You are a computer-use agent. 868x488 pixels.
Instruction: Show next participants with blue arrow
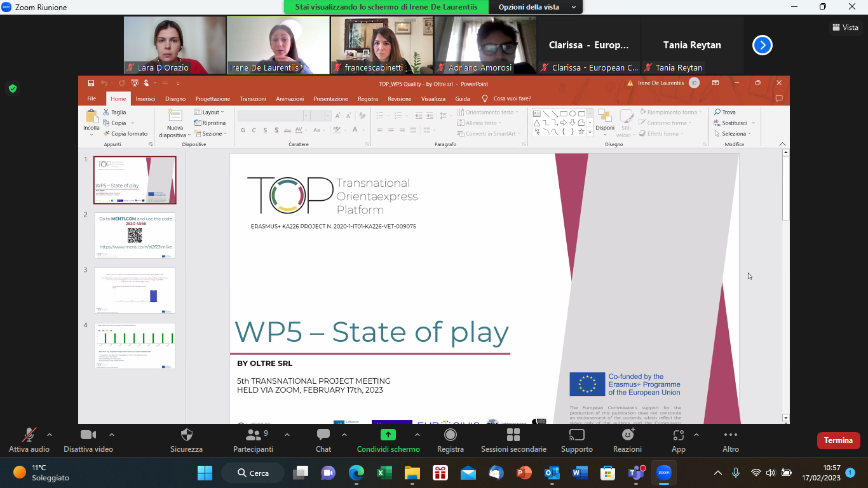coord(762,45)
